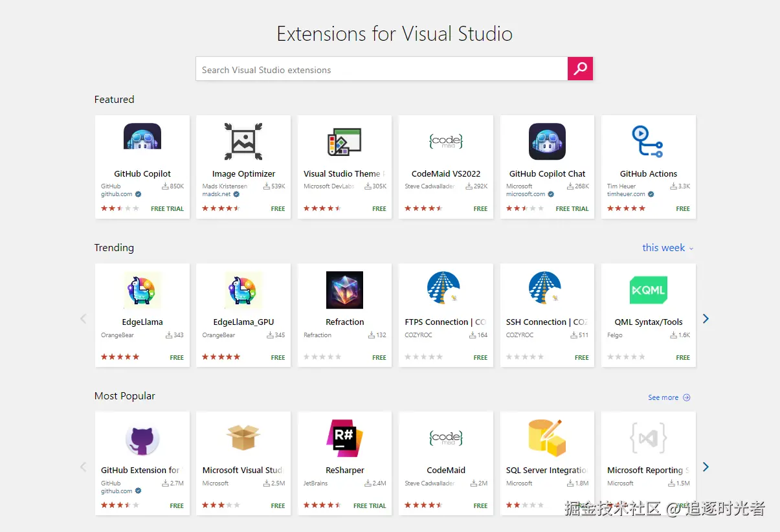Screen dimensions: 780x532
Task: Click publisher 'JetBrains'
Action: (x=315, y=483)
